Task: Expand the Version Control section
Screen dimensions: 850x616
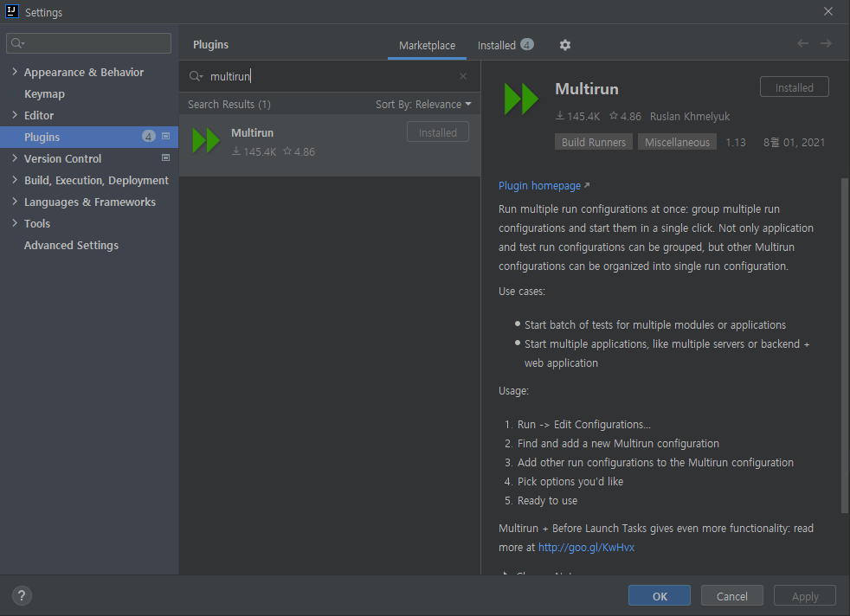Action: tap(15, 158)
